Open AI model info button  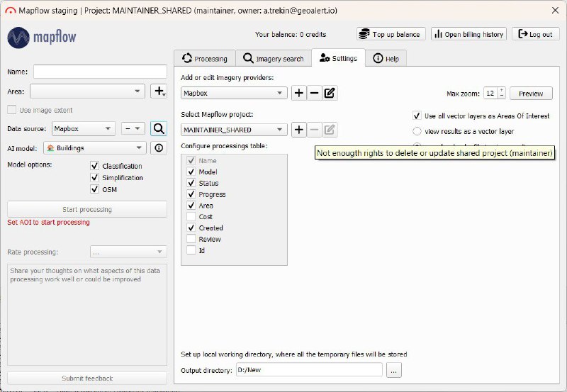point(159,148)
